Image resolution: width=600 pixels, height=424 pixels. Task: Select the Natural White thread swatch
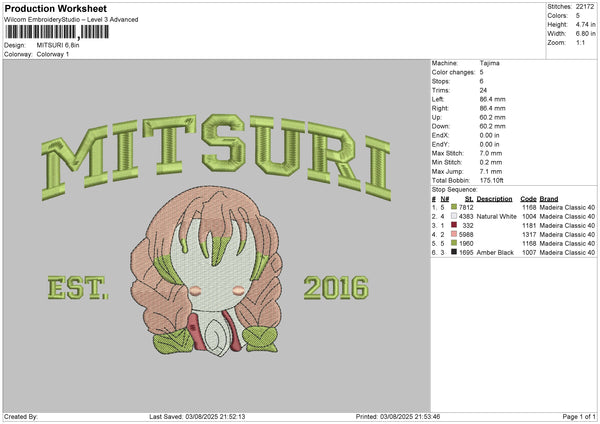[x=454, y=216]
